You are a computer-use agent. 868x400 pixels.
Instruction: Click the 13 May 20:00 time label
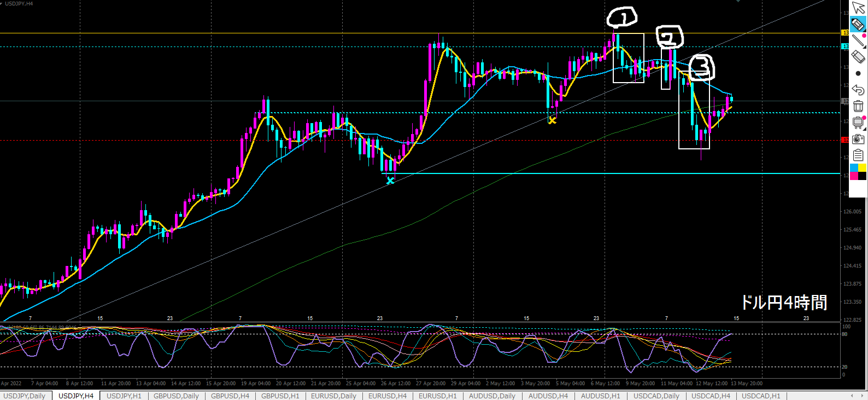click(x=747, y=384)
